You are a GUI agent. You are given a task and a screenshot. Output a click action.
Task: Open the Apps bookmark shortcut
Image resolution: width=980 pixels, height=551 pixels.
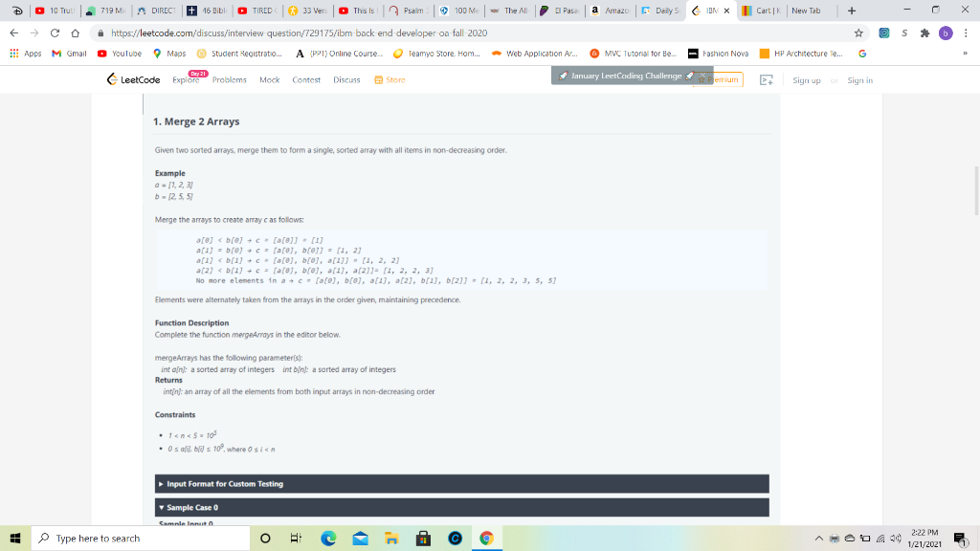coord(26,54)
